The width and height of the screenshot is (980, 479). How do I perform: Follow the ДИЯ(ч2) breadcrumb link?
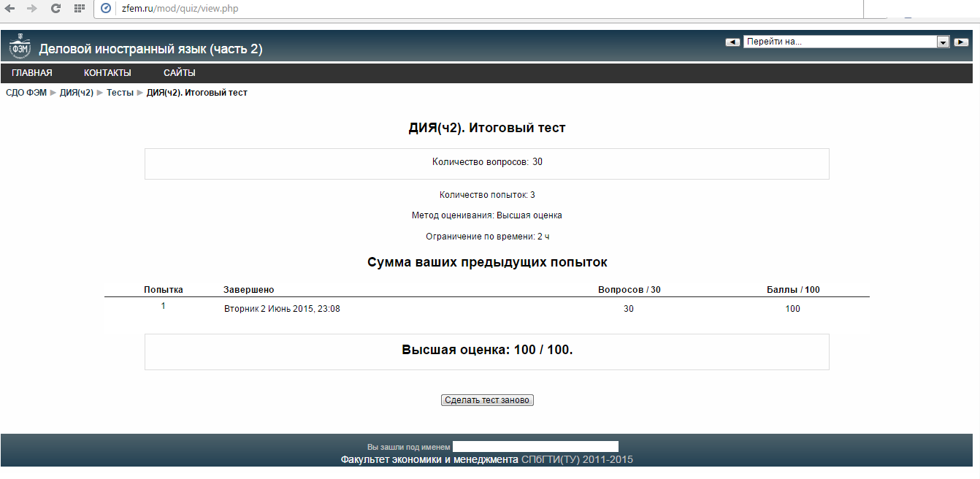[x=77, y=93]
